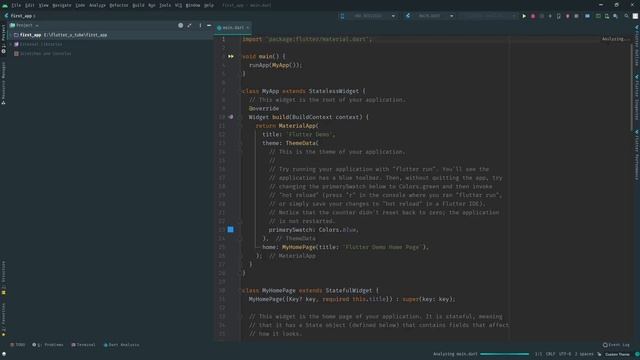640x360 pixels.
Task: Open the Flutter Performance side panel
Action: click(636, 155)
